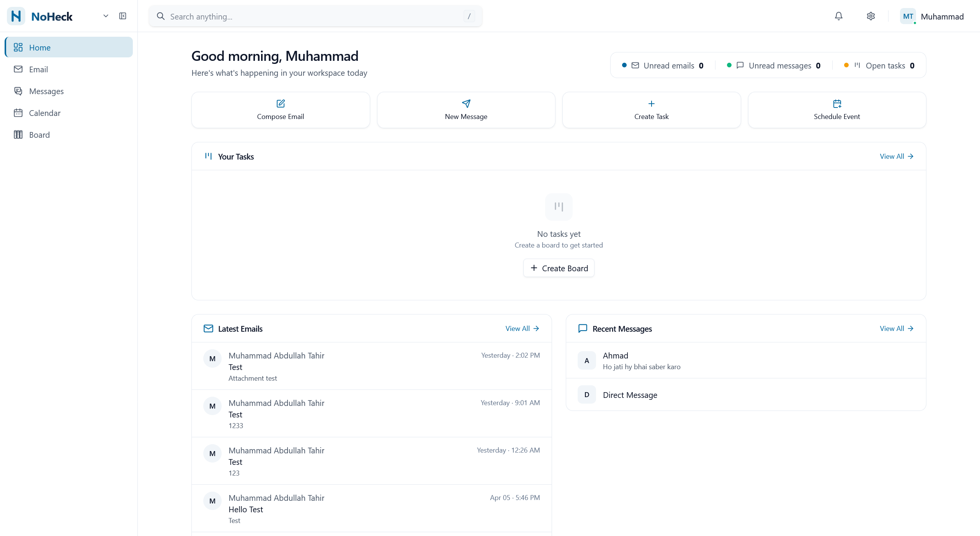Click the Create Task plus card

[x=651, y=110]
